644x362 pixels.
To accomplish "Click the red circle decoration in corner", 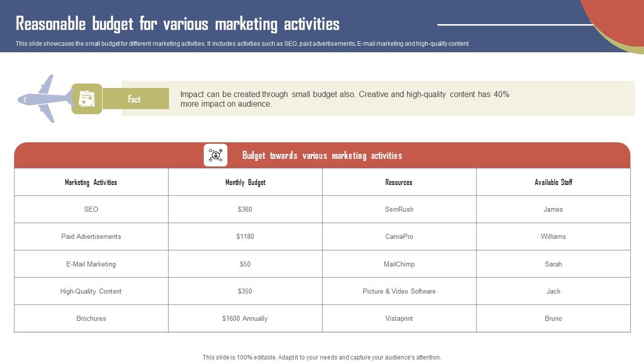I will tap(616, 18).
